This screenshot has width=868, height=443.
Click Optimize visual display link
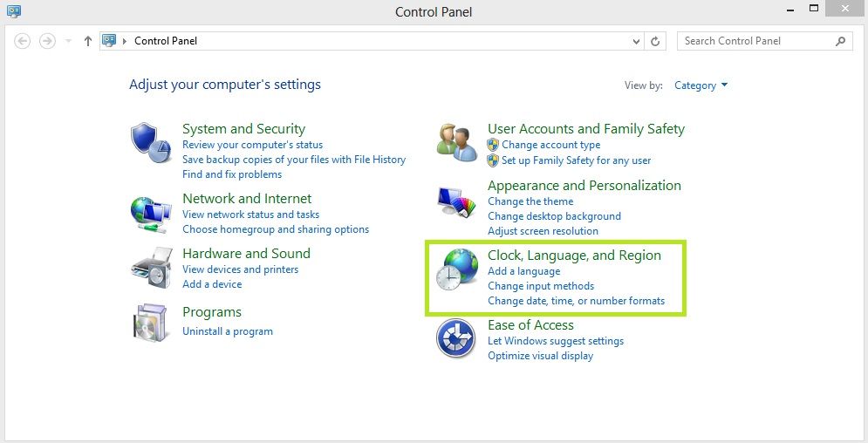pyautogui.click(x=540, y=356)
